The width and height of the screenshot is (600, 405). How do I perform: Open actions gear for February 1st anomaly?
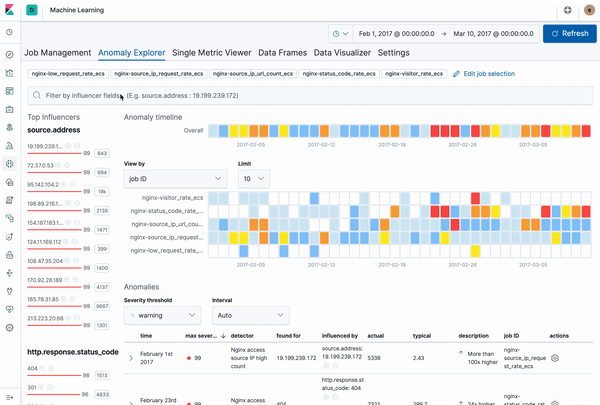[x=555, y=358]
